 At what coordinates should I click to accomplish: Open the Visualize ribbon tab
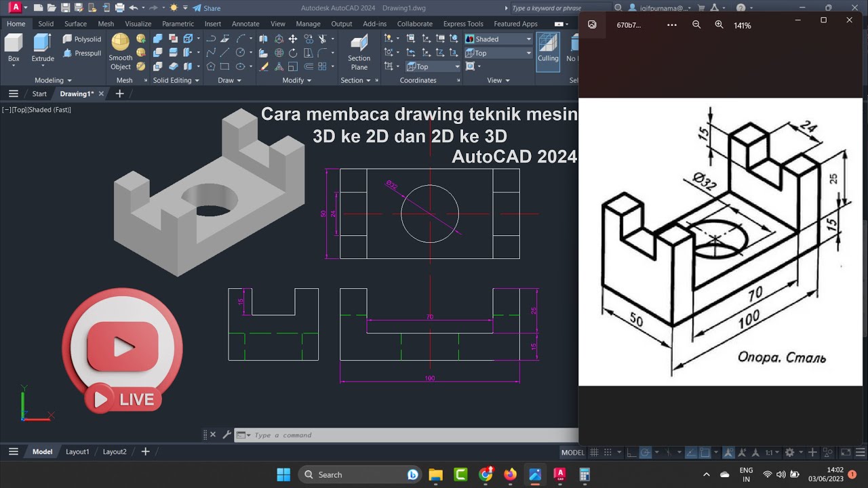pyautogui.click(x=138, y=24)
